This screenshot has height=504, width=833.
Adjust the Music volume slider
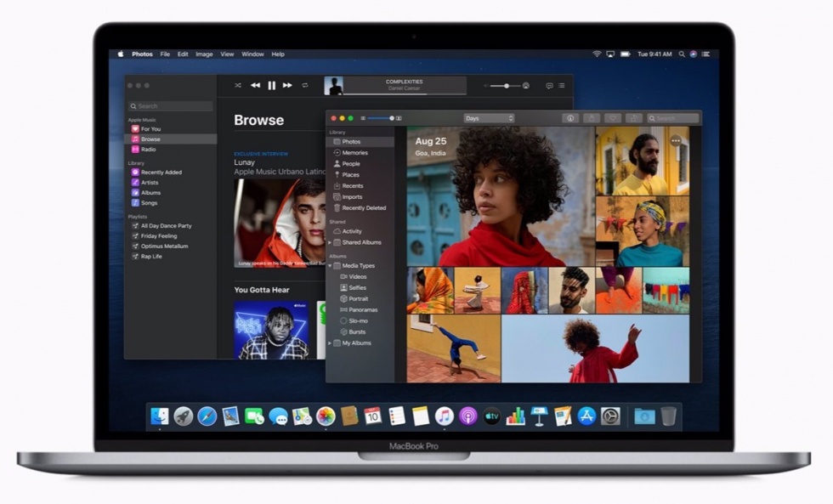coord(507,86)
